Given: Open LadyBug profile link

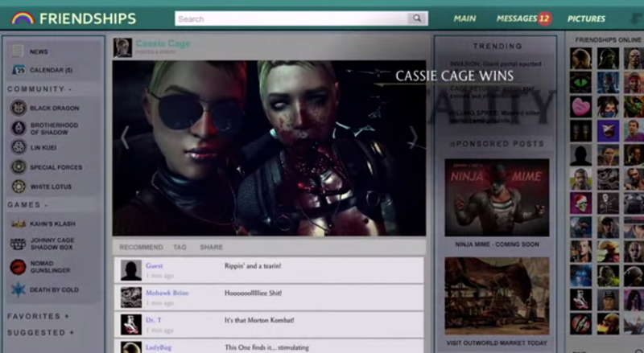Looking at the screenshot, I should click(159, 347).
